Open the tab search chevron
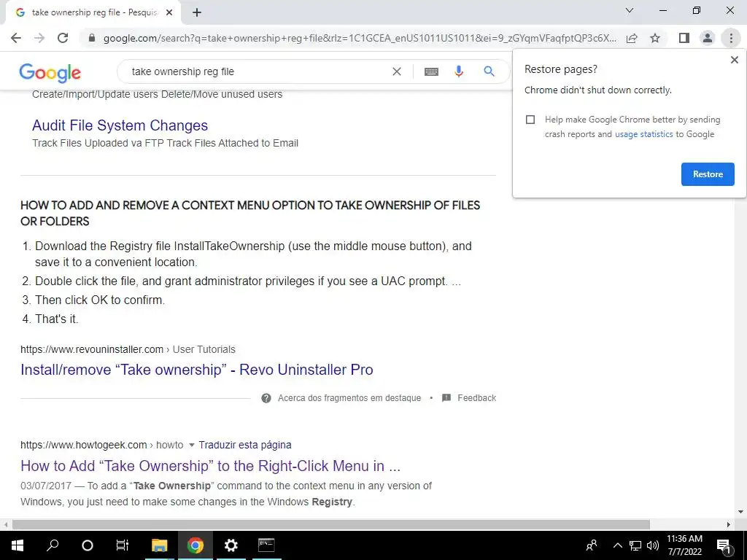The height and width of the screenshot is (560, 747). click(630, 10)
